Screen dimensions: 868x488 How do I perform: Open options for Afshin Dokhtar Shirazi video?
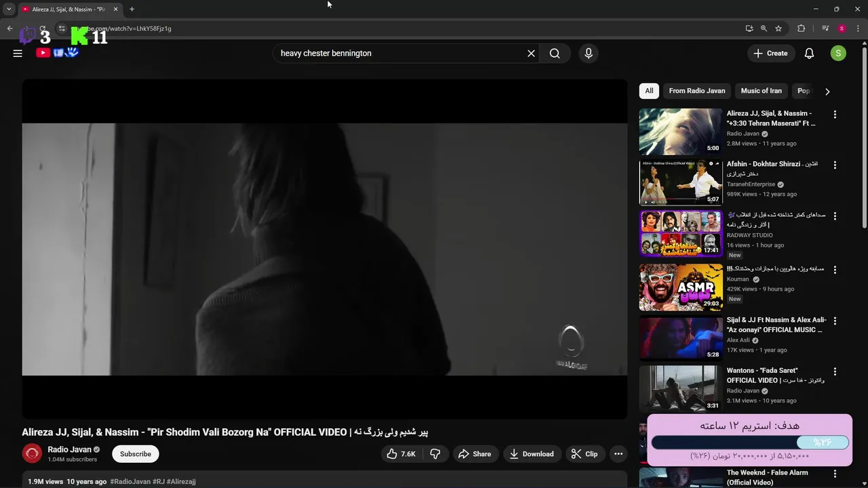click(x=835, y=165)
